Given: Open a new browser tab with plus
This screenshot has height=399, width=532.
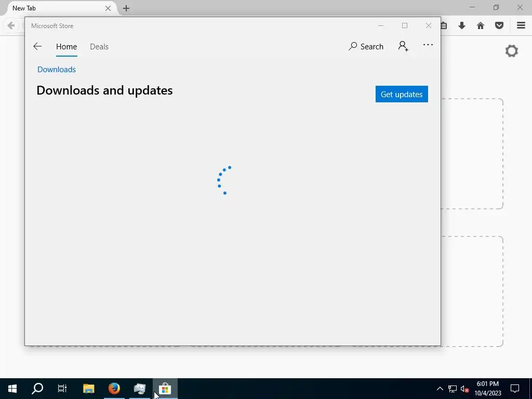Looking at the screenshot, I should point(126,8).
